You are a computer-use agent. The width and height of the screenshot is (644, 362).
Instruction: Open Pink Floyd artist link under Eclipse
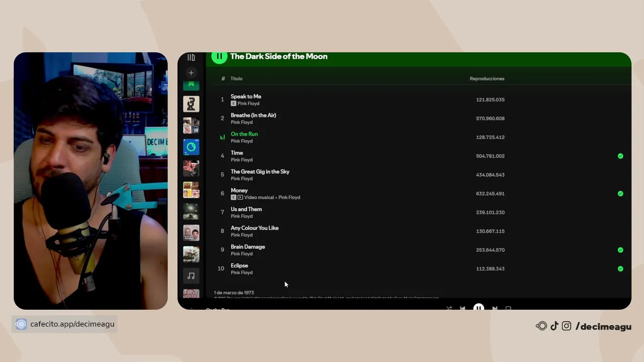[x=242, y=273]
